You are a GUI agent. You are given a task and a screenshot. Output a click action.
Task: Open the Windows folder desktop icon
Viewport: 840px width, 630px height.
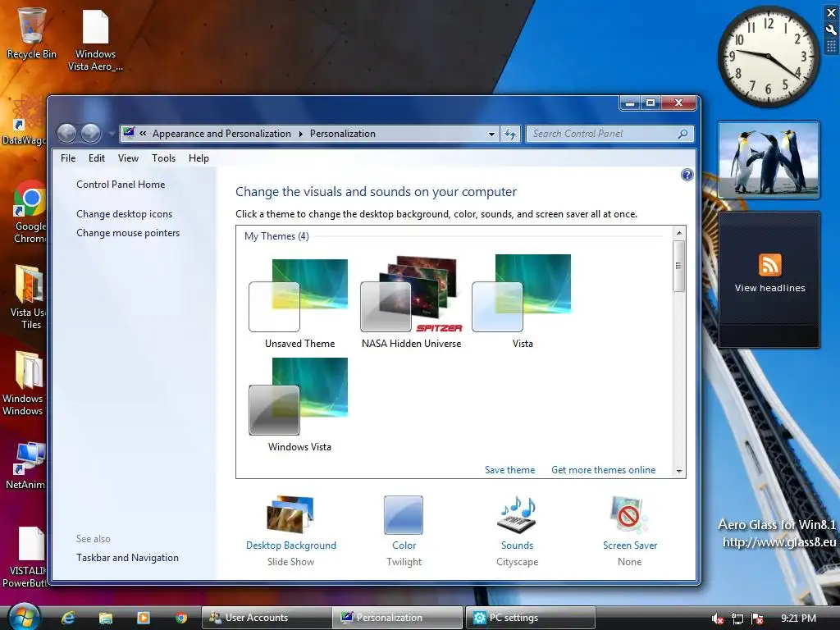(x=24, y=383)
